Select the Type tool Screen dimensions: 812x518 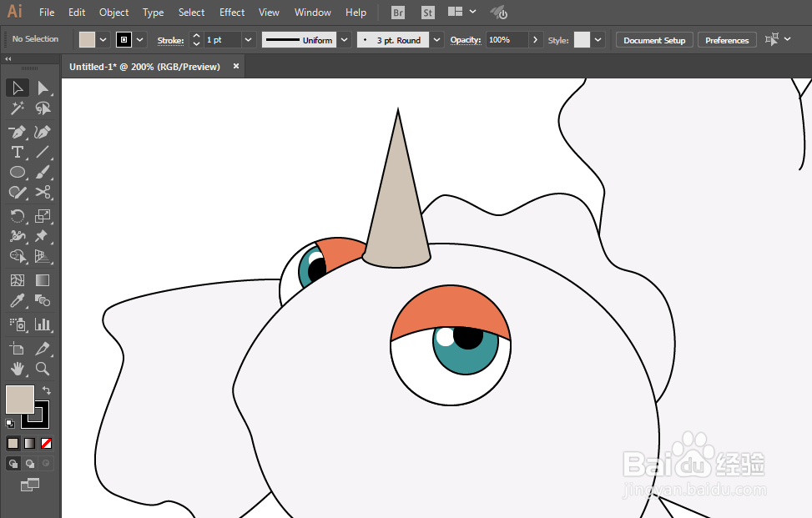[17, 152]
